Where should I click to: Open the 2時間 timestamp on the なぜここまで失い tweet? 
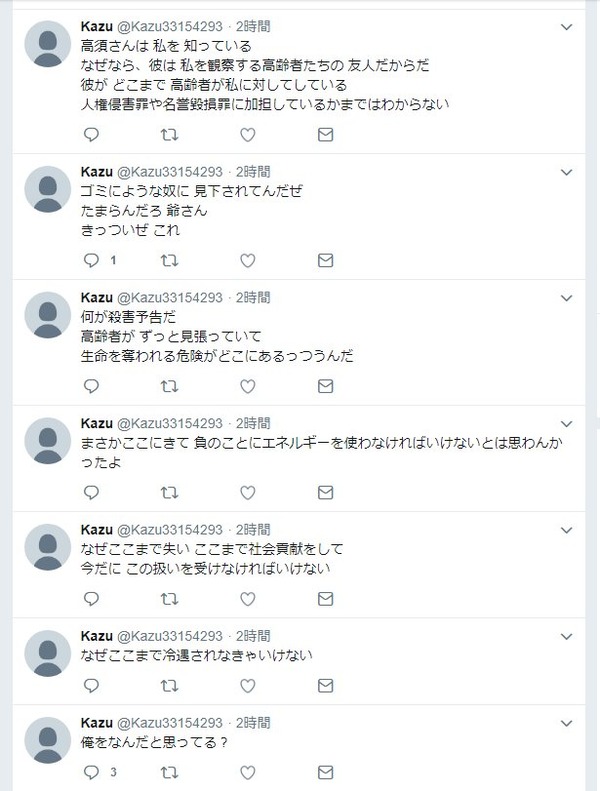click(x=253, y=530)
